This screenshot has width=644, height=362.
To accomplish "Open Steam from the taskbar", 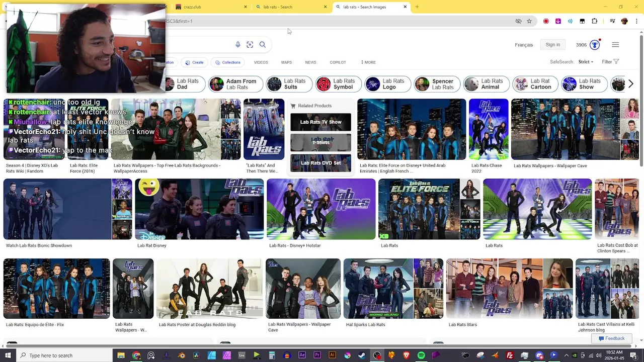I will (362, 355).
